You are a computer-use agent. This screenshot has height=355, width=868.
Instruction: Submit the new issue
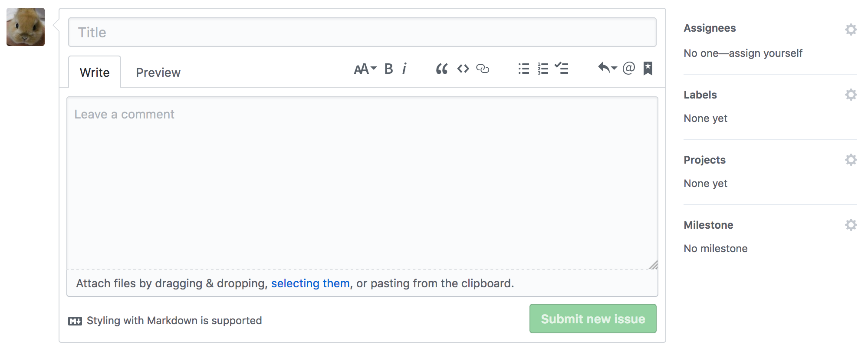(x=592, y=319)
